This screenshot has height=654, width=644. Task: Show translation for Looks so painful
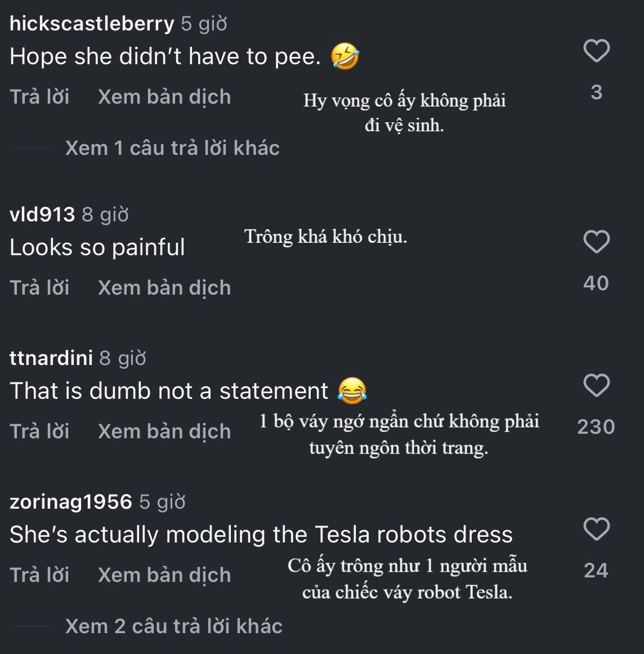(164, 288)
